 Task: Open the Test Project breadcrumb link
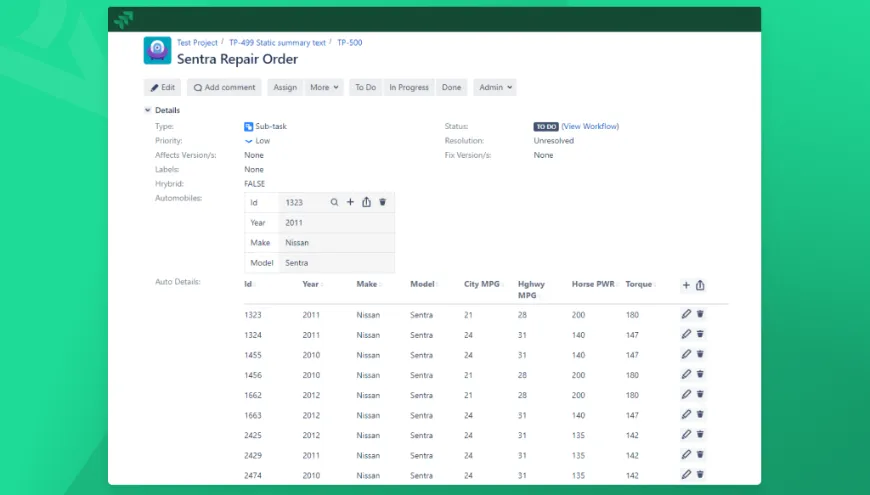tap(197, 43)
